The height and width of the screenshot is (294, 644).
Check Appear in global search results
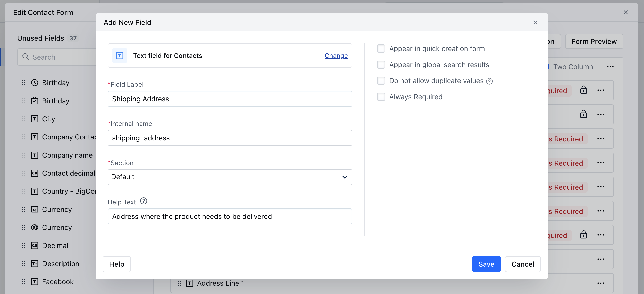click(381, 65)
